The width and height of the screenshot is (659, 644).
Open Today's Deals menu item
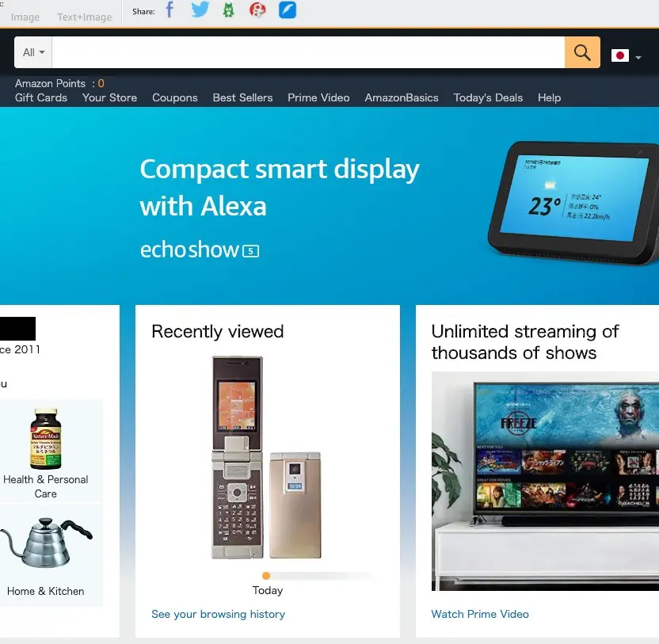pos(488,97)
